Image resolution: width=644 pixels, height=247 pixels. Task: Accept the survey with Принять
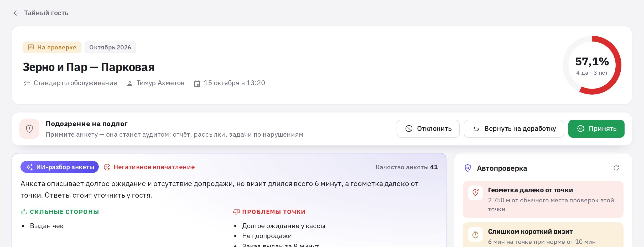(596, 129)
